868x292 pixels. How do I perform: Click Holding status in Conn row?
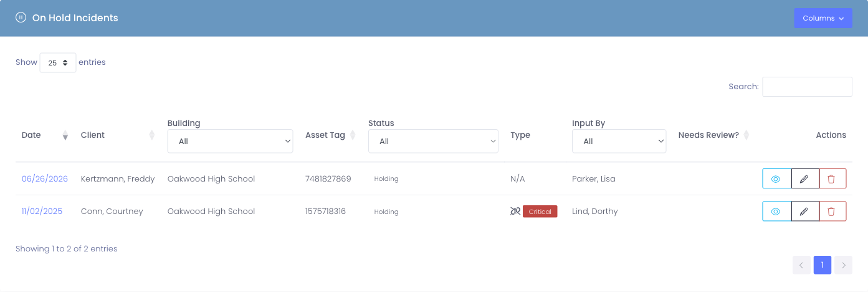point(386,212)
